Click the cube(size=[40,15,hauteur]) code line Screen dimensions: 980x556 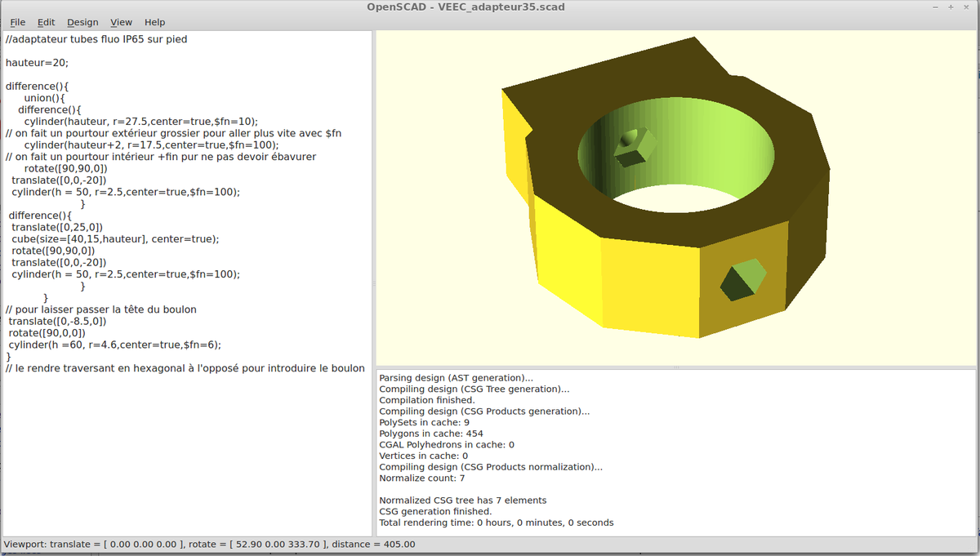click(115, 239)
